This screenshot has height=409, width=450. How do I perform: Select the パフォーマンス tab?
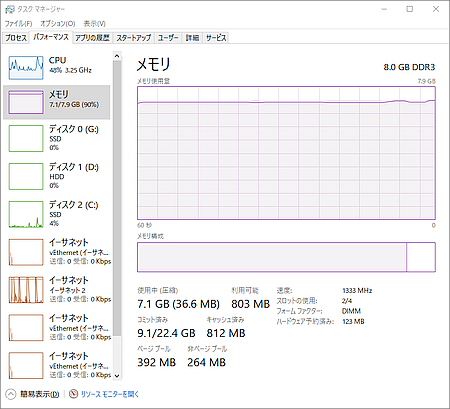pos(51,37)
